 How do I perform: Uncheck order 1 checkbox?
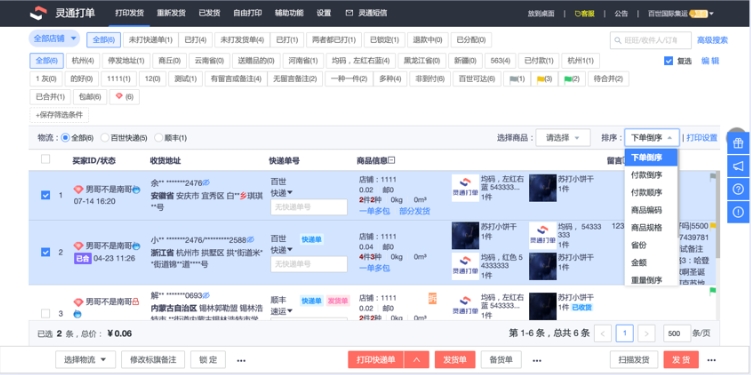tap(46, 195)
